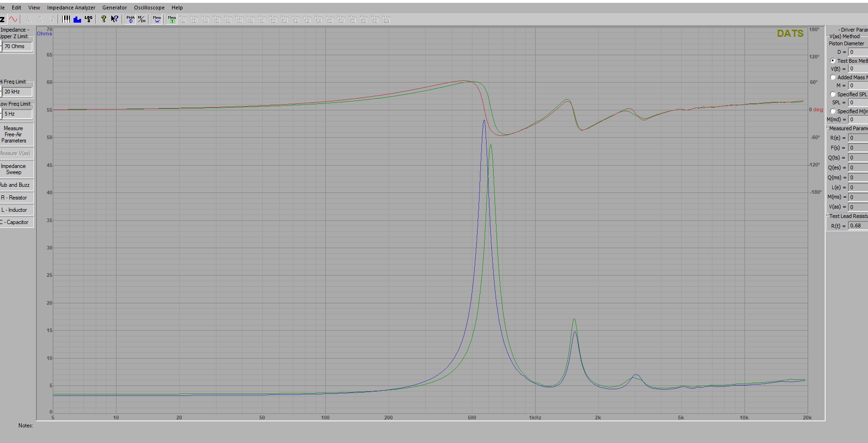Choose the Specified SPL radio button
868x443 pixels.
coord(833,94)
